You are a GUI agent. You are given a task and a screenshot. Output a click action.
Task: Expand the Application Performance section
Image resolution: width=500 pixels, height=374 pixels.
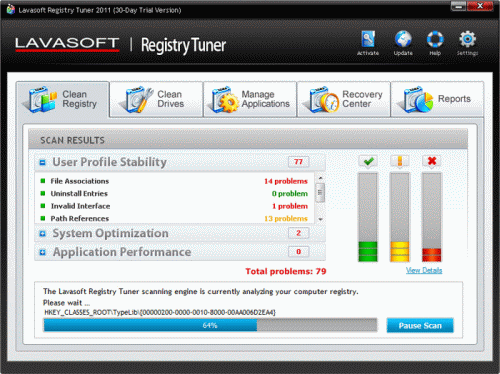pyautogui.click(x=42, y=252)
